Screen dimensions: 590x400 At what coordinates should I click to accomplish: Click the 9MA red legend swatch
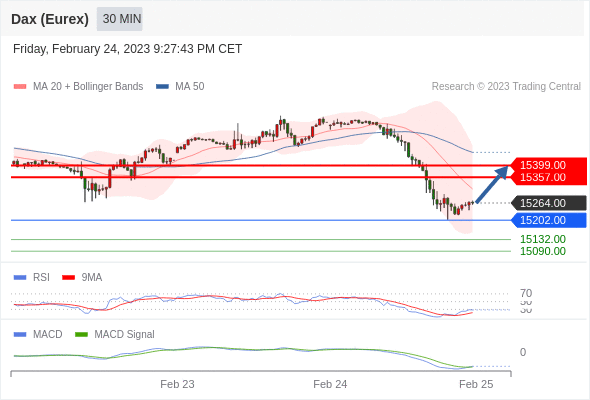coord(68,278)
